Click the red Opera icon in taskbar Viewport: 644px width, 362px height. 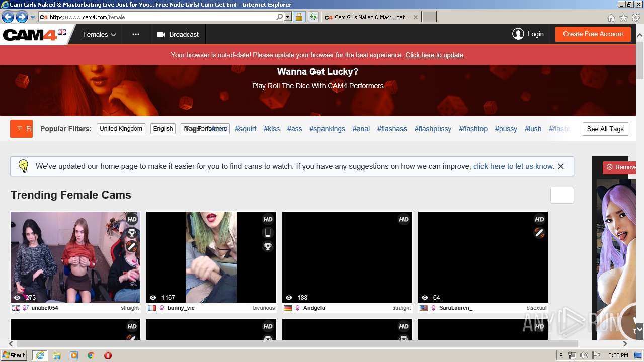click(x=108, y=355)
